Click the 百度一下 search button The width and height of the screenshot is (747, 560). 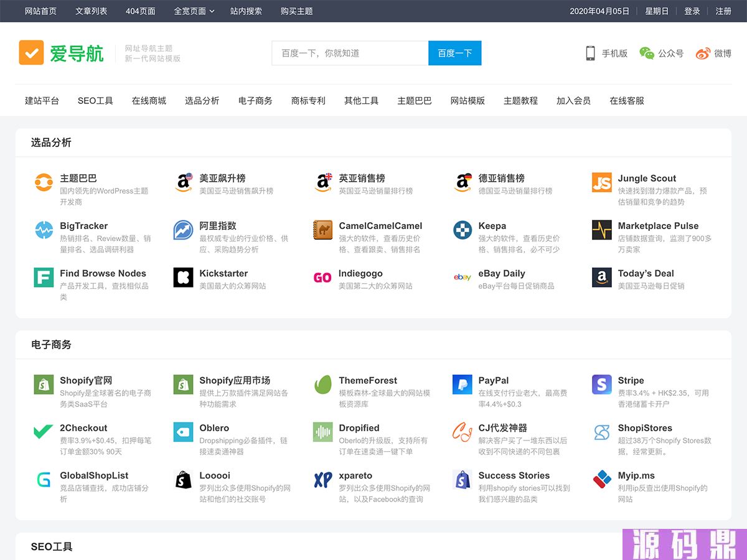455,53
